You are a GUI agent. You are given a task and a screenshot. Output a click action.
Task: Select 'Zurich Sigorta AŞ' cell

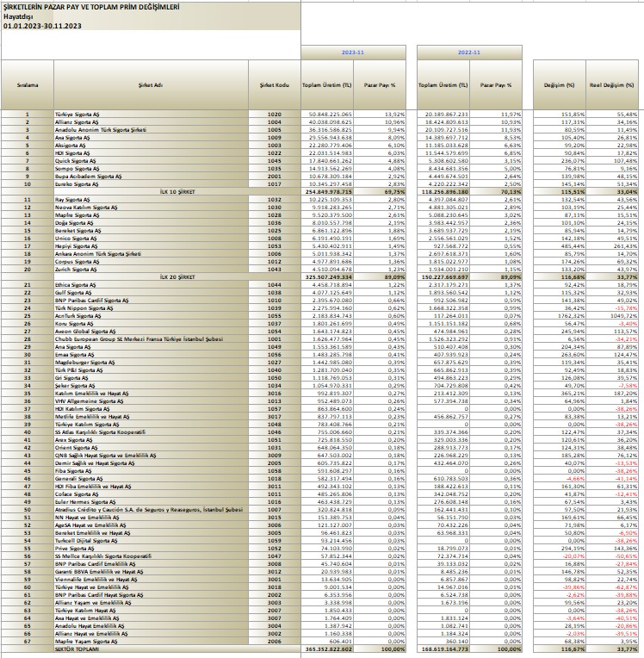[151, 270]
